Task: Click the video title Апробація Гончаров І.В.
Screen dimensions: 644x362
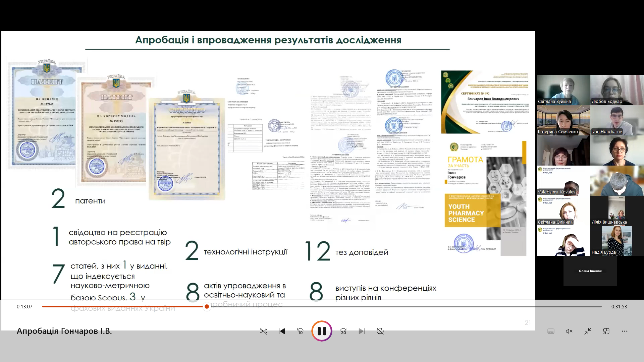Action: 64,331
